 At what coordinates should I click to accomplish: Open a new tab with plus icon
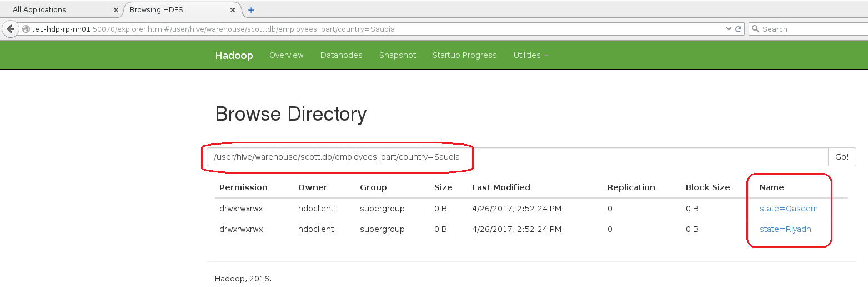251,10
